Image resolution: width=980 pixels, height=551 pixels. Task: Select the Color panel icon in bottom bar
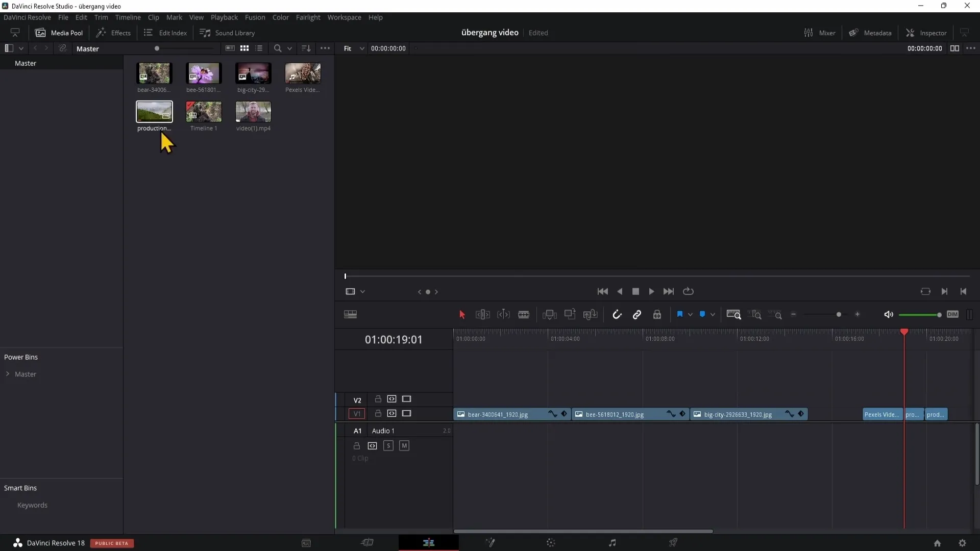(x=551, y=543)
